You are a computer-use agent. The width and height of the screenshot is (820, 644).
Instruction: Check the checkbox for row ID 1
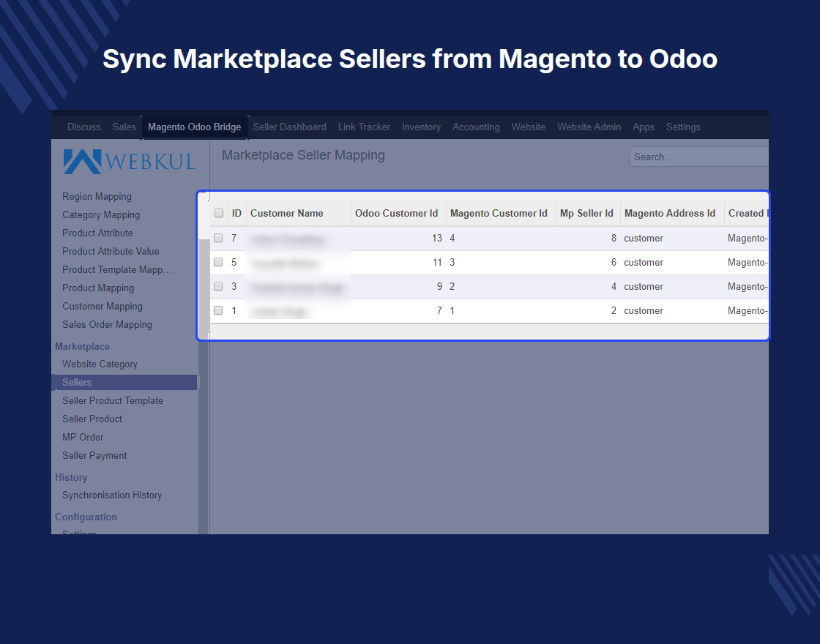coord(219,310)
